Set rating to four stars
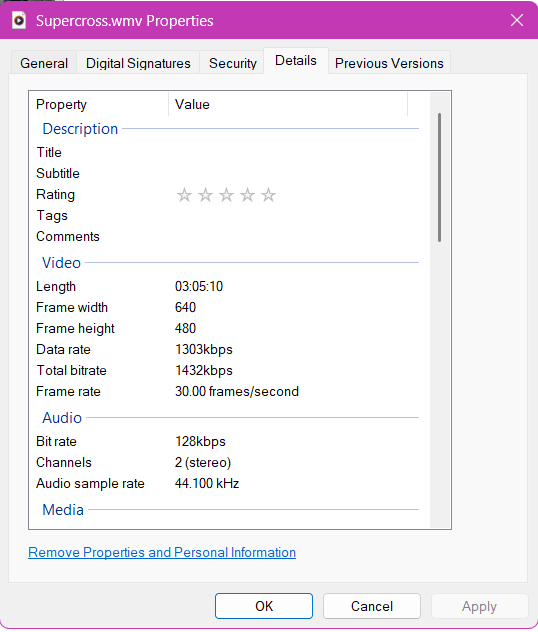The width and height of the screenshot is (538, 632). pyautogui.click(x=247, y=195)
